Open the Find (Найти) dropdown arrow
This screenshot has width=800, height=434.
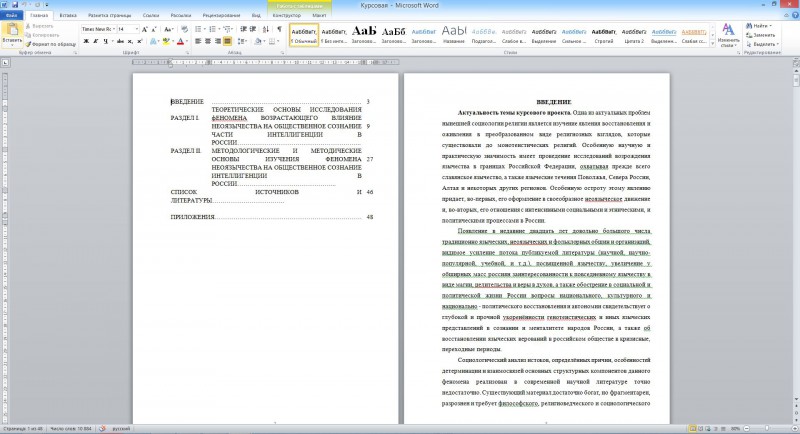(771, 26)
